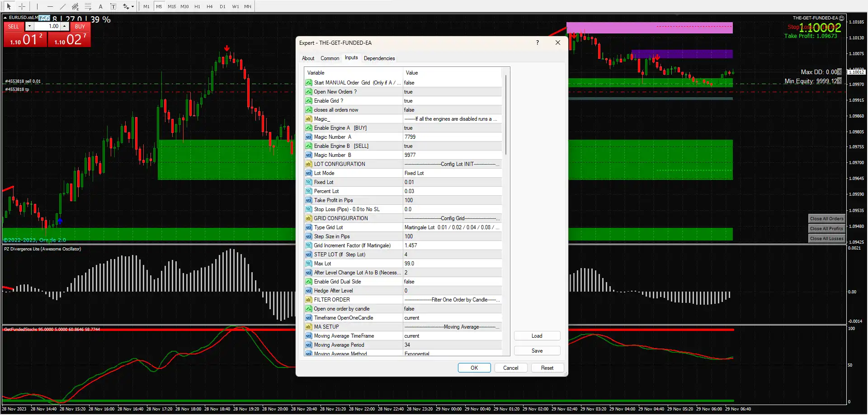
Task: Select the Equidistant Channel tool
Action: [75, 6]
